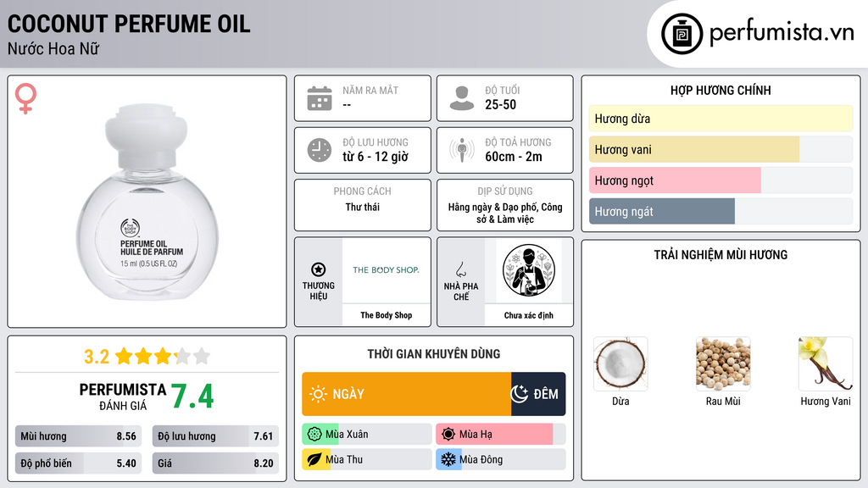Viewport: 868px width, 488px height.
Task: Click the COCONUT PERFUME OIL title
Action: pos(129,25)
